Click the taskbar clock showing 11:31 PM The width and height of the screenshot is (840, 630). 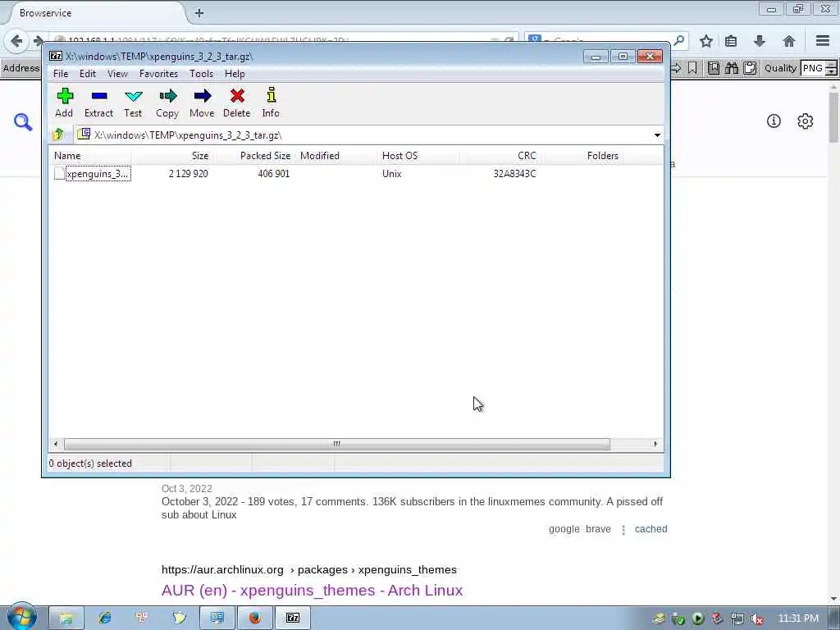[797, 619]
